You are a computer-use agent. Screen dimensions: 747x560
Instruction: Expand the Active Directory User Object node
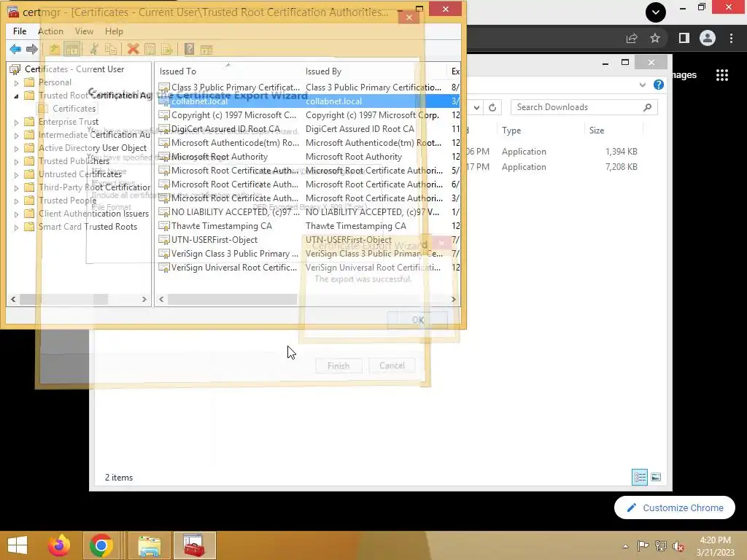coord(16,149)
